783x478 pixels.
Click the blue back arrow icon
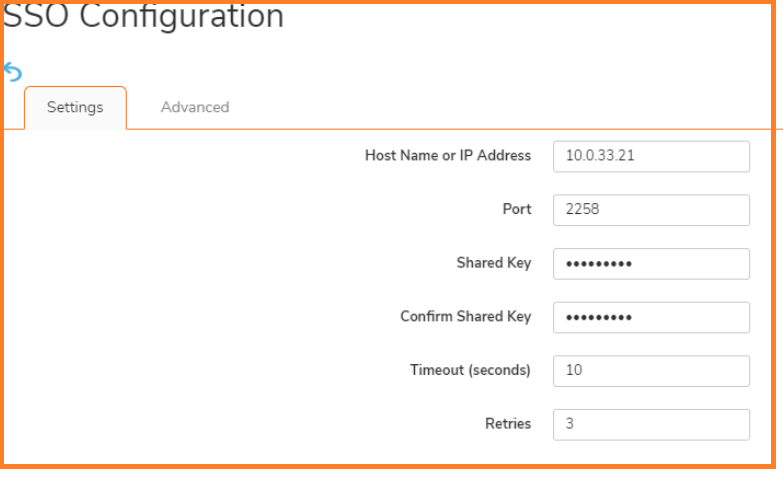point(13,72)
